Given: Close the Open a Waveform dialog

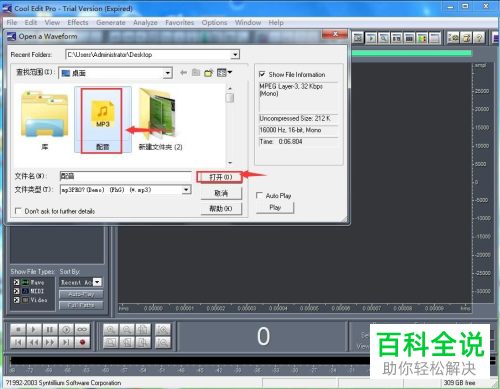Looking at the screenshot, I should (335, 34).
